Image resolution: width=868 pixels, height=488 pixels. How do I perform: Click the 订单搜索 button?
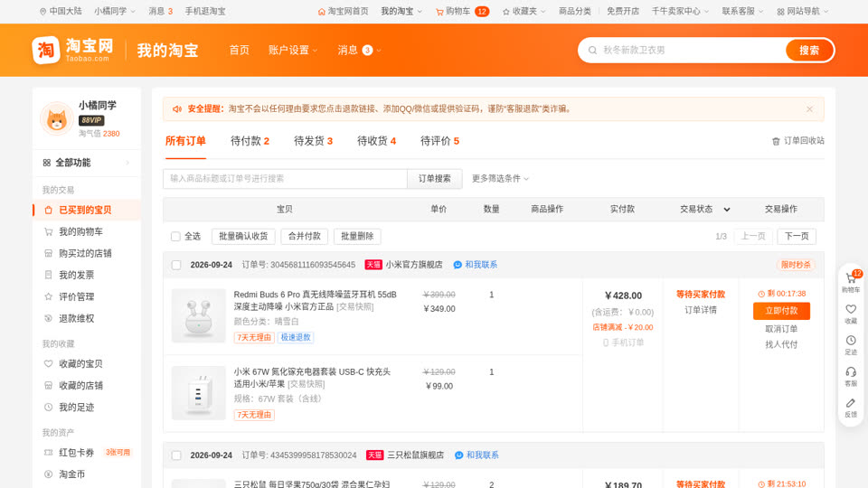tap(435, 179)
